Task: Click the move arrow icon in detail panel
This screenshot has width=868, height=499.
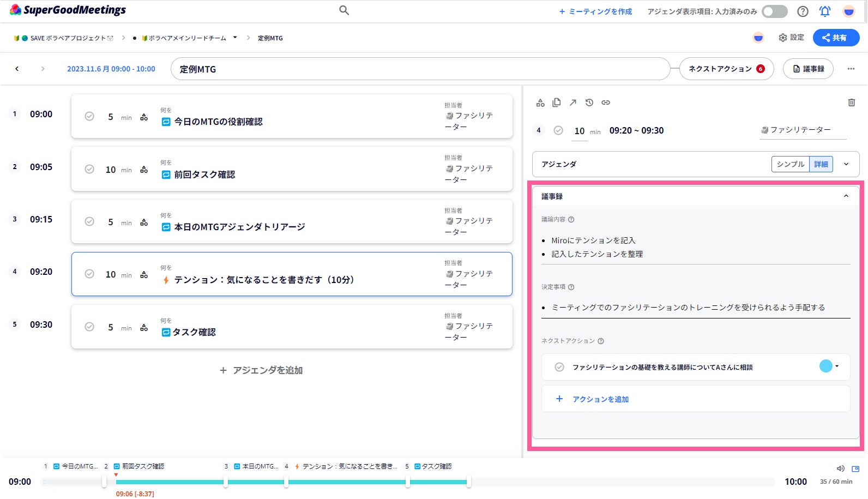Action: click(x=573, y=103)
